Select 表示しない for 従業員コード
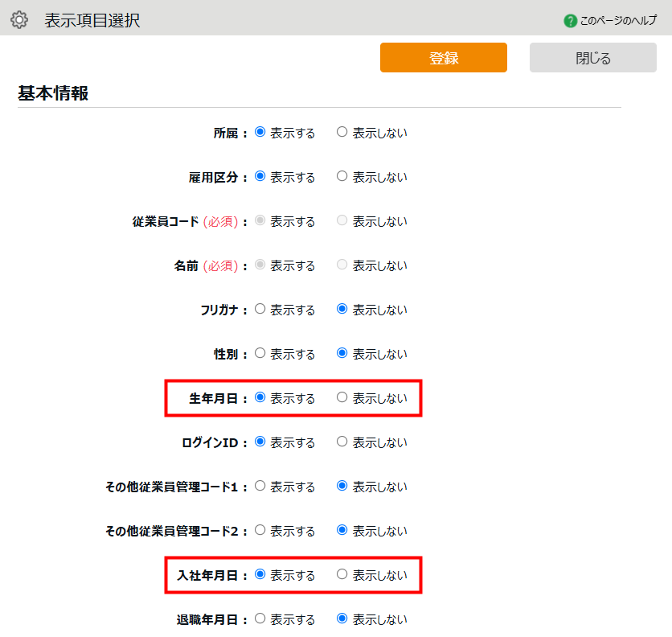The image size is (672, 637). click(342, 220)
